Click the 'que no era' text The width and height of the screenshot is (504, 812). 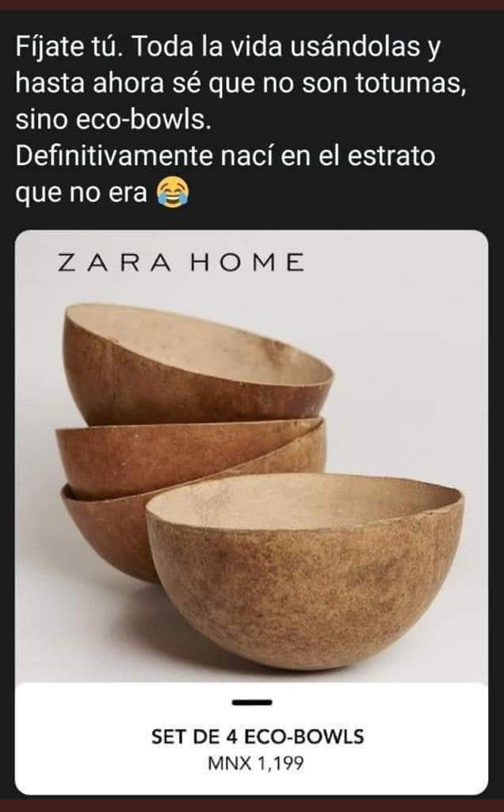tap(82, 194)
